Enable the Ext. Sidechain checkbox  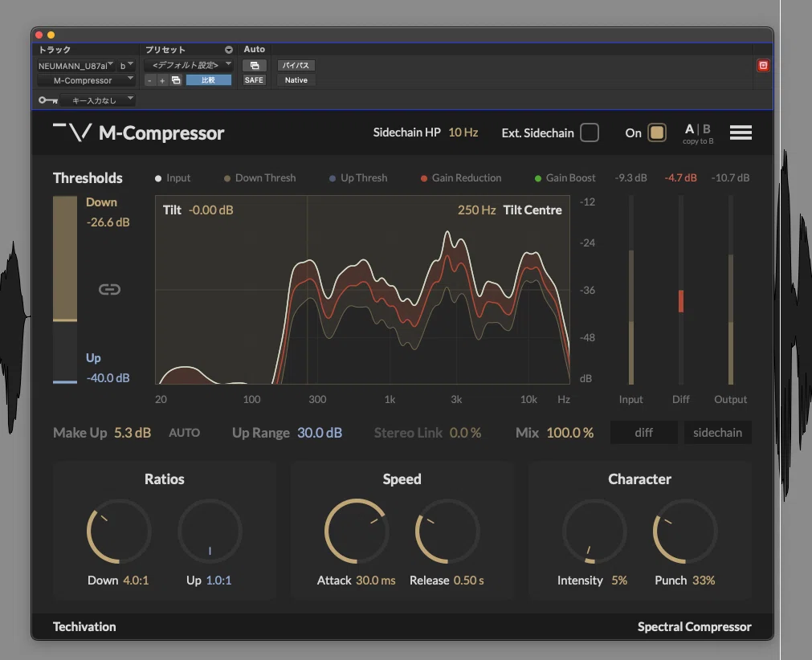pos(590,132)
